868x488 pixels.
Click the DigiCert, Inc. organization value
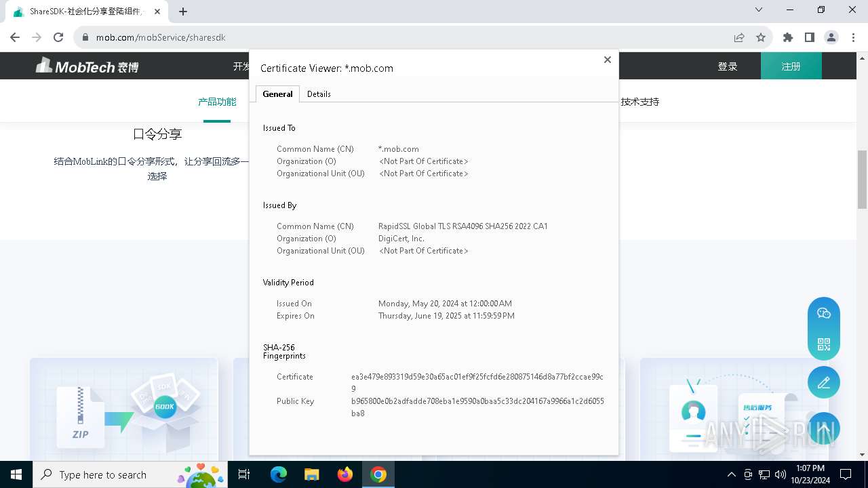coord(401,239)
